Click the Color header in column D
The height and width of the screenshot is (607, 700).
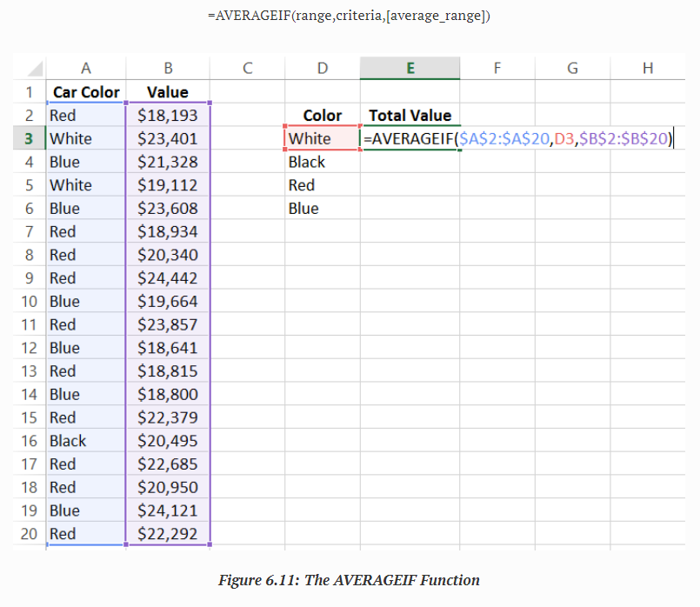322,116
